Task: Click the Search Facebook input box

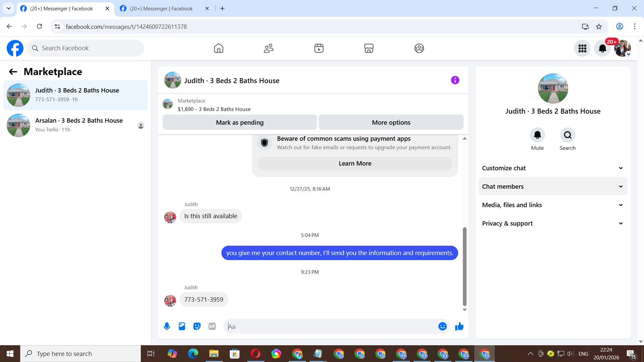Action: click(86, 48)
